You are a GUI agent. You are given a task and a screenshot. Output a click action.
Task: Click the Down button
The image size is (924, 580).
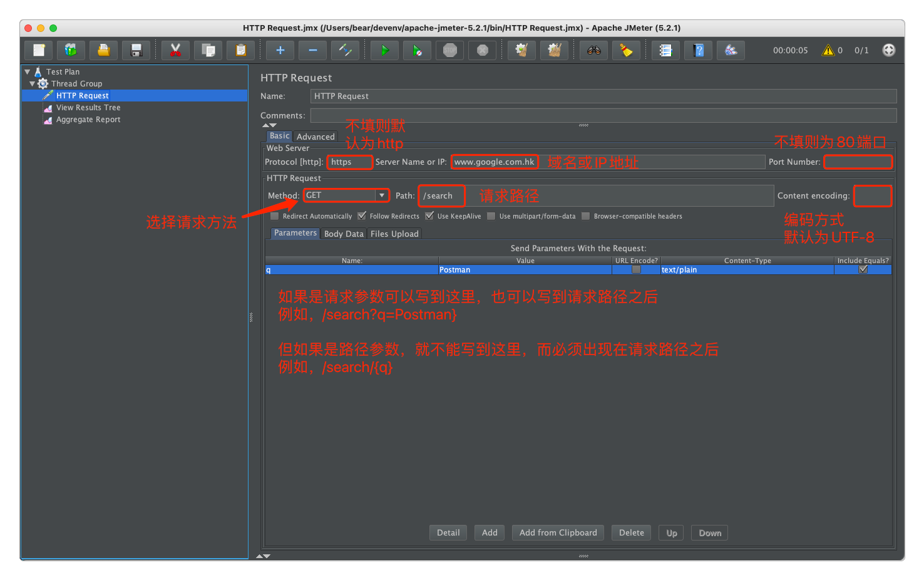coord(710,533)
